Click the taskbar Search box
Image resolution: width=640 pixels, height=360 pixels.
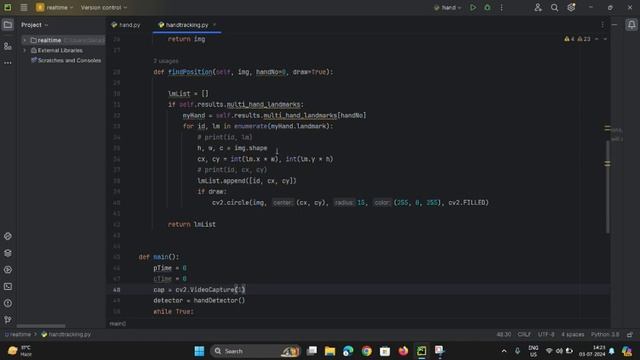pos(256,351)
